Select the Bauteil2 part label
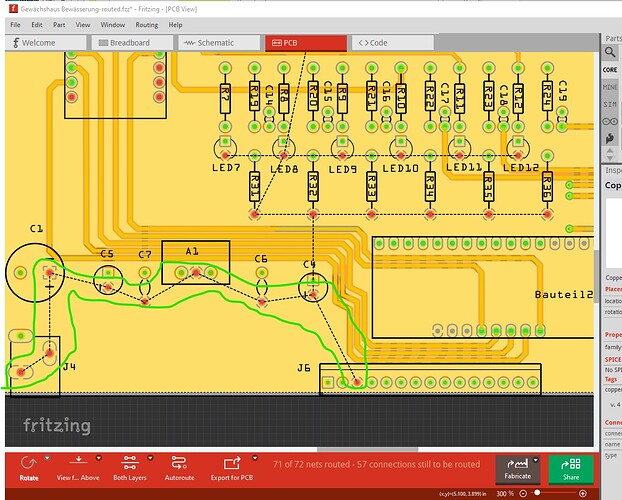Image resolution: width=622 pixels, height=500 pixels. click(564, 294)
